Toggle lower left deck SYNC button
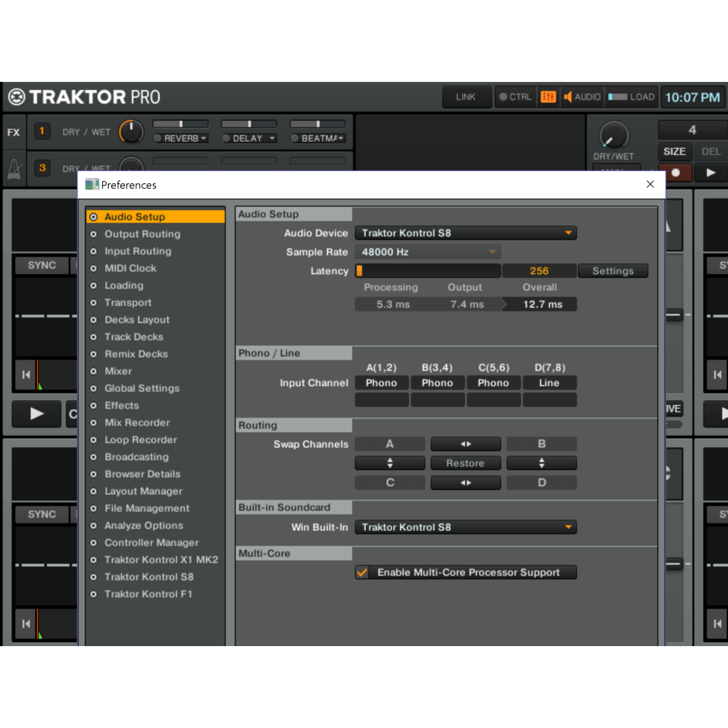 (x=42, y=515)
